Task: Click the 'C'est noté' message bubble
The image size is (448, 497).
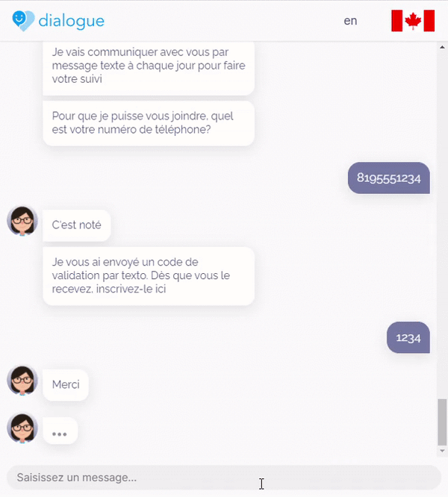Action: point(77,225)
